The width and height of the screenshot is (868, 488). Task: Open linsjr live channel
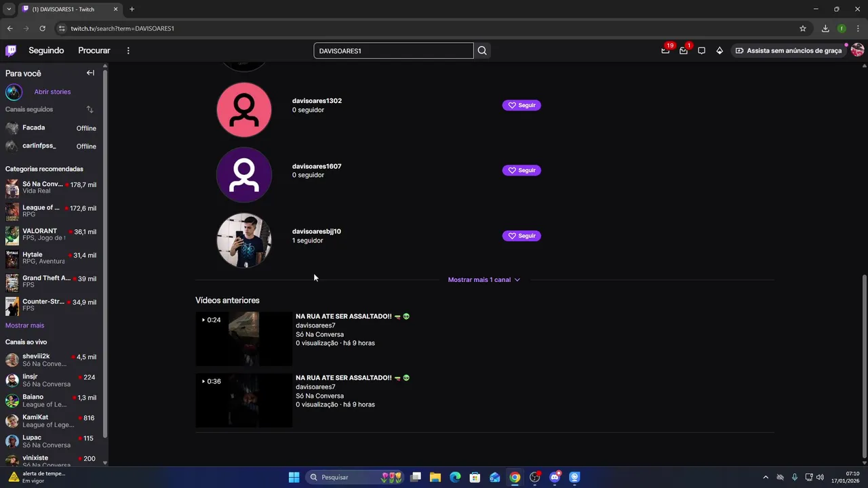click(x=51, y=380)
